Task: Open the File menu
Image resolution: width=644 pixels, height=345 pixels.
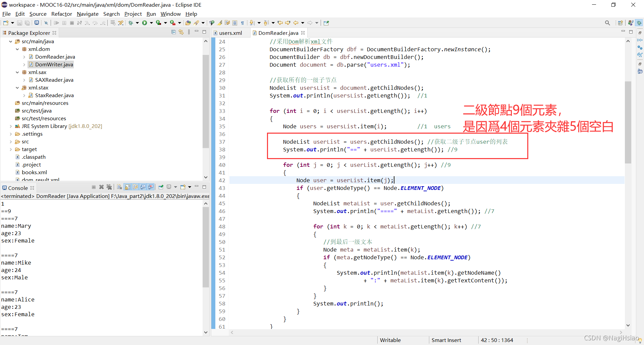Action: [6, 14]
